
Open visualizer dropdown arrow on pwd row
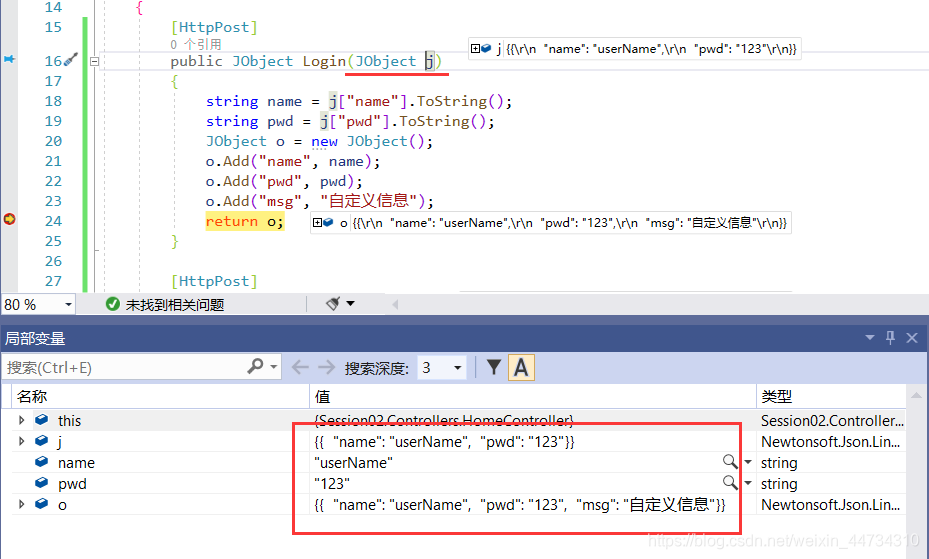[x=748, y=483]
